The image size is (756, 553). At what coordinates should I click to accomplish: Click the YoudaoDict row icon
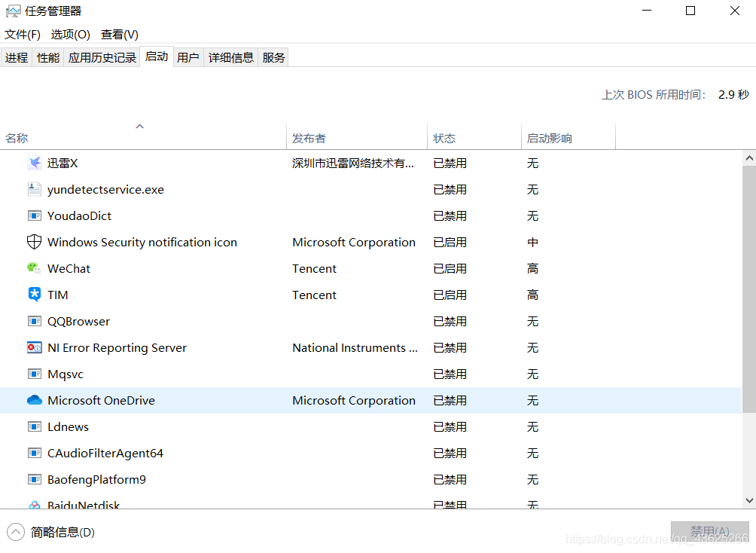tap(34, 215)
